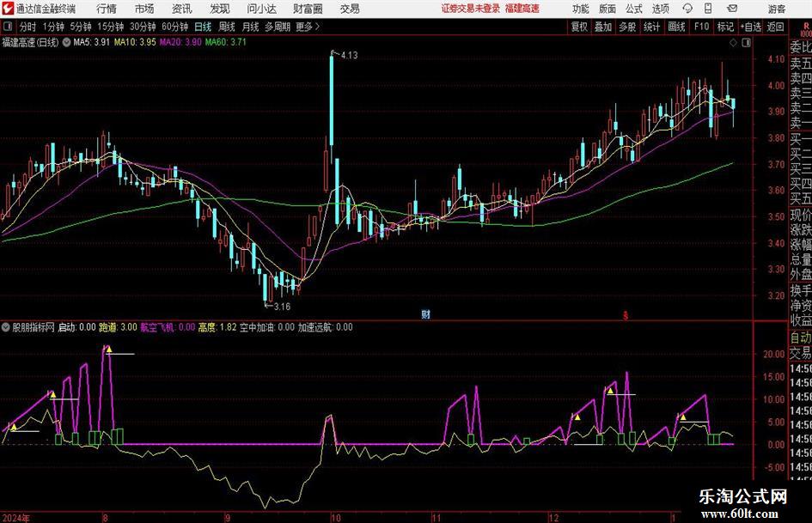Click the 3.16 low price label

(282, 306)
